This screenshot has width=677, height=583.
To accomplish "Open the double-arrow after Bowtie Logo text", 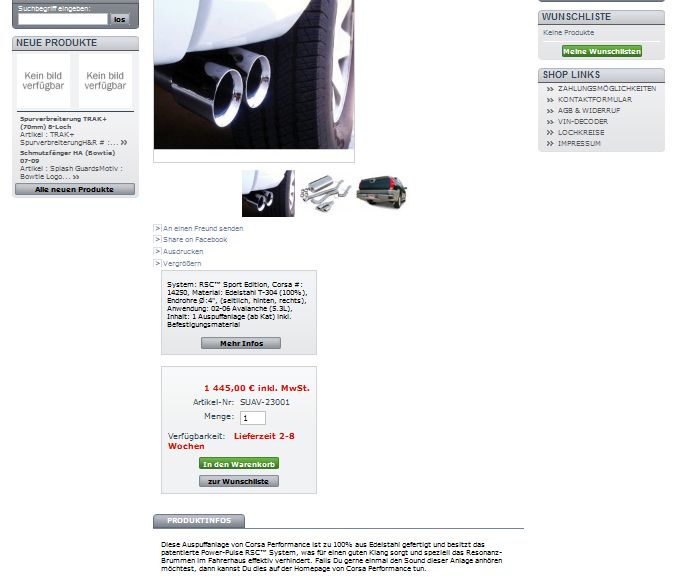I will 76,177.
